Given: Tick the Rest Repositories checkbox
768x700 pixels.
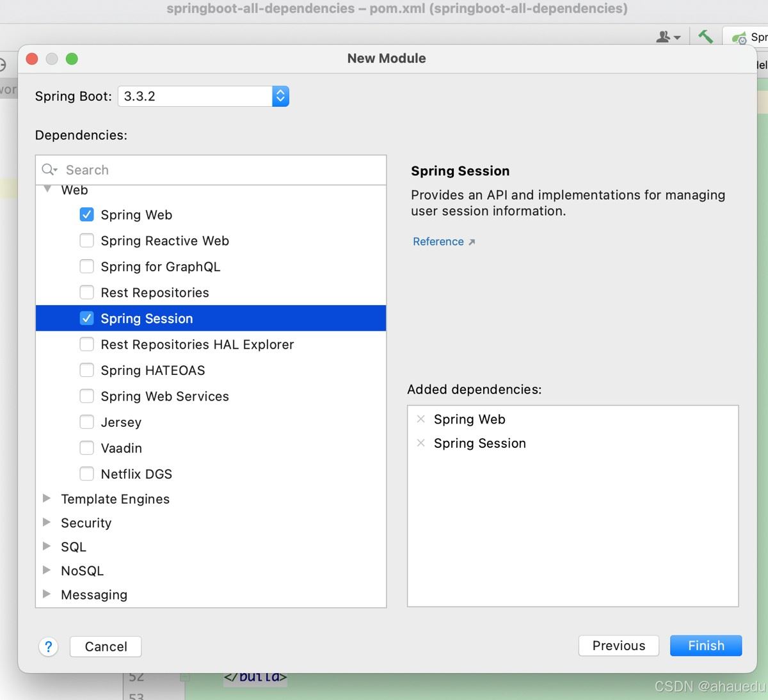Looking at the screenshot, I should [86, 292].
